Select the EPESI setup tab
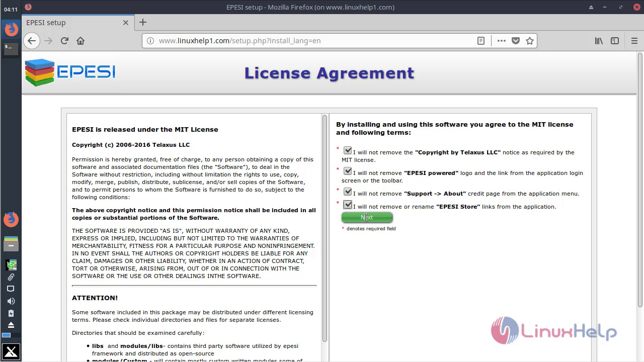This screenshot has height=362, width=644. pos(78,23)
